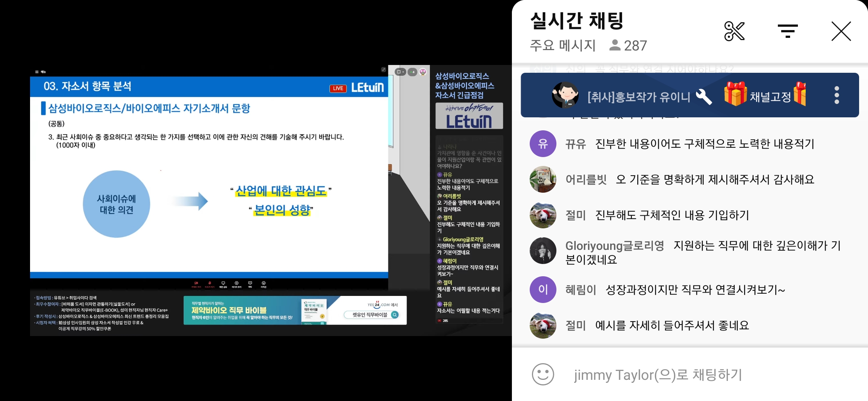Select 어리를빗's message 오 기준을 명확하게

coord(715,179)
